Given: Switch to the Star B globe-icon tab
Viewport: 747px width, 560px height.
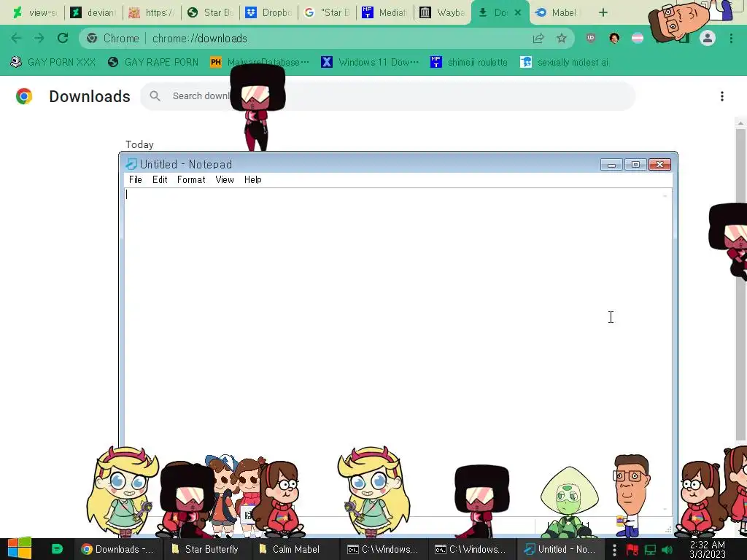Looking at the screenshot, I should coord(211,12).
